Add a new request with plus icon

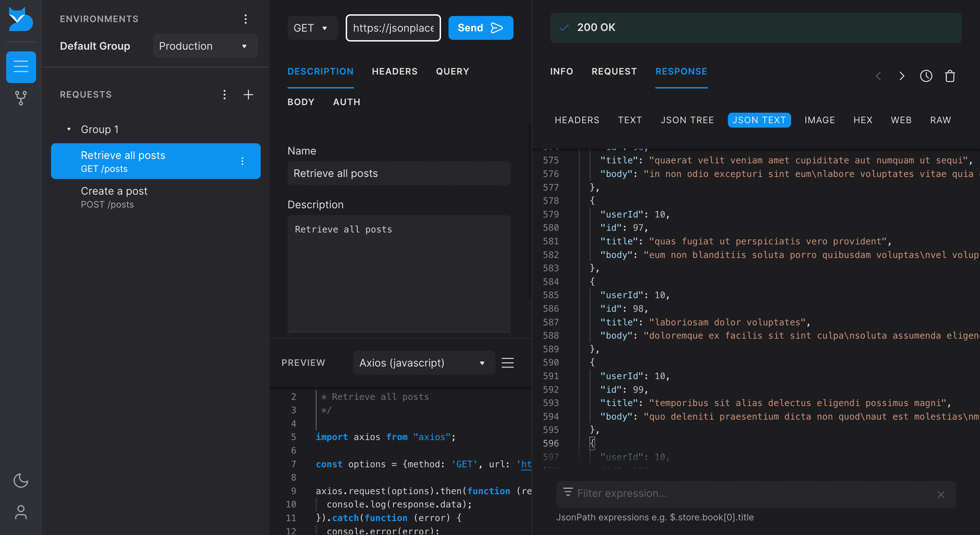click(x=248, y=94)
